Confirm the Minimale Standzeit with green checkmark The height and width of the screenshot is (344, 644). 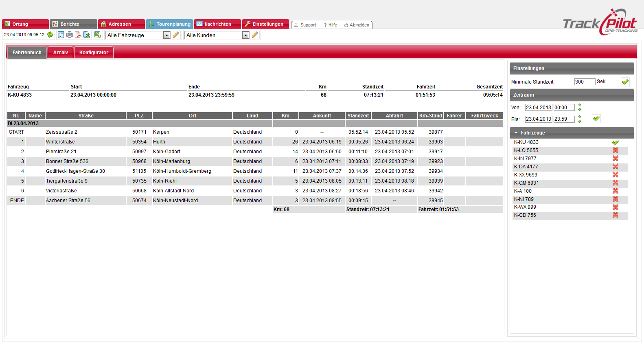(625, 82)
